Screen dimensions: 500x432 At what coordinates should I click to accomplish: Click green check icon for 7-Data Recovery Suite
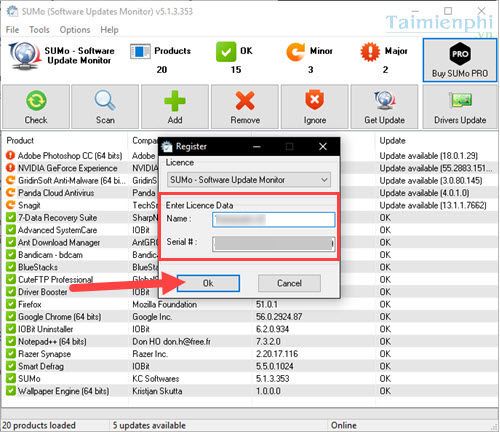point(11,217)
